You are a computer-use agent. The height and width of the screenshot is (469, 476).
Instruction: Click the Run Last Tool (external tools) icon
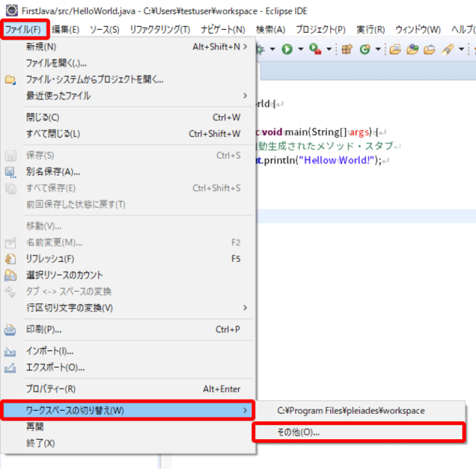(x=315, y=50)
